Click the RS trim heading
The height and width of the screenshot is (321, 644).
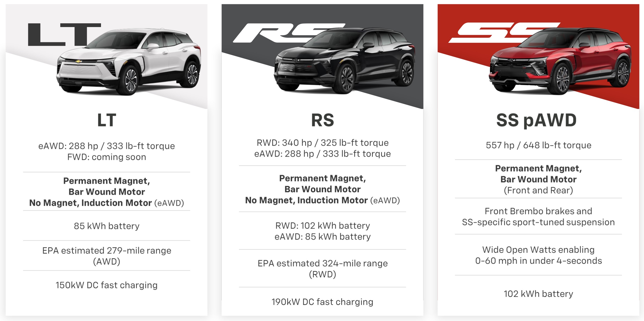(x=322, y=120)
